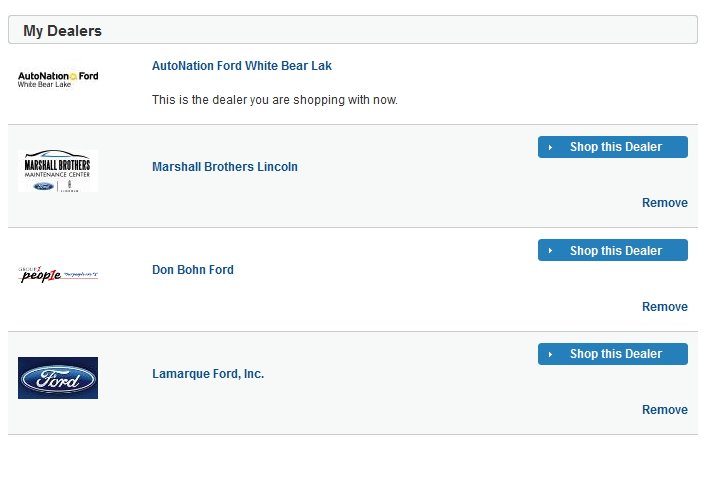Open the Lamarque Ford, Inc. dealer link

[x=208, y=374]
